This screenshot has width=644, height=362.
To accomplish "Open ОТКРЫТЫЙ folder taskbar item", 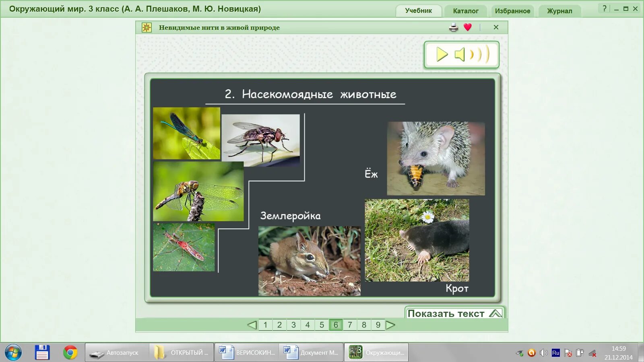I will (181, 353).
